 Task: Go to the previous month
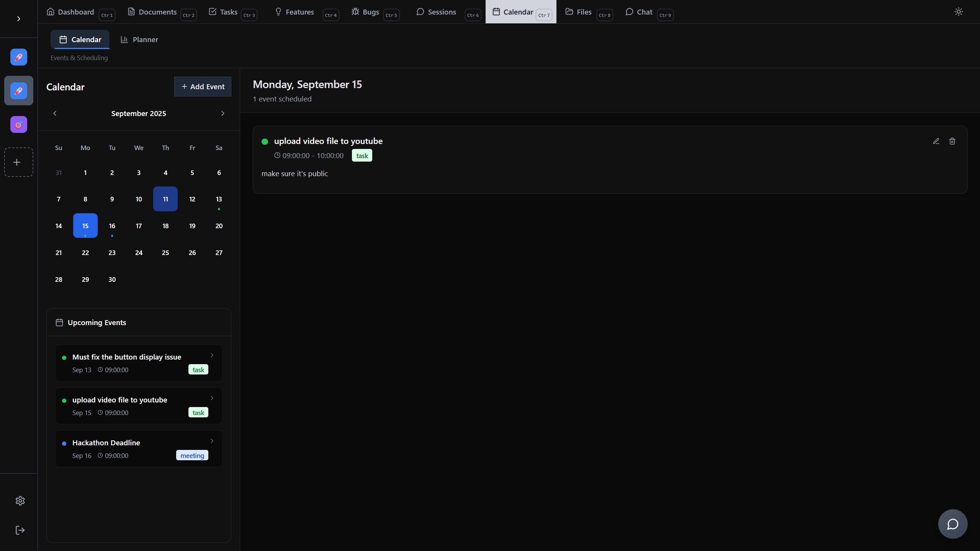click(x=55, y=113)
